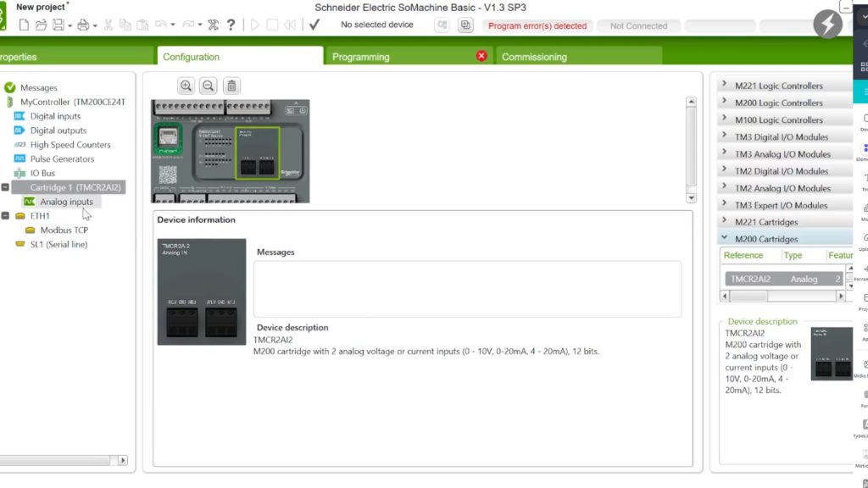Click the Zoom Out magnifier button
The width and height of the screenshot is (868, 488).
click(208, 86)
